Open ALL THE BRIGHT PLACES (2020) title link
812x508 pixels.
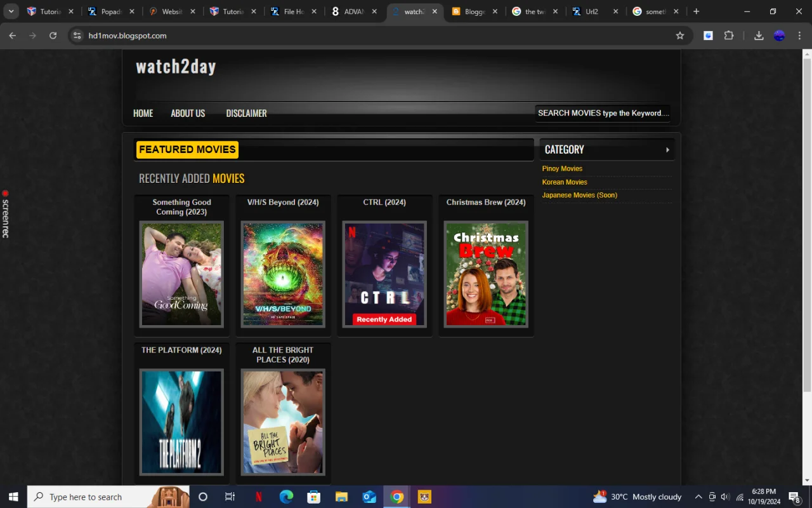(283, 355)
